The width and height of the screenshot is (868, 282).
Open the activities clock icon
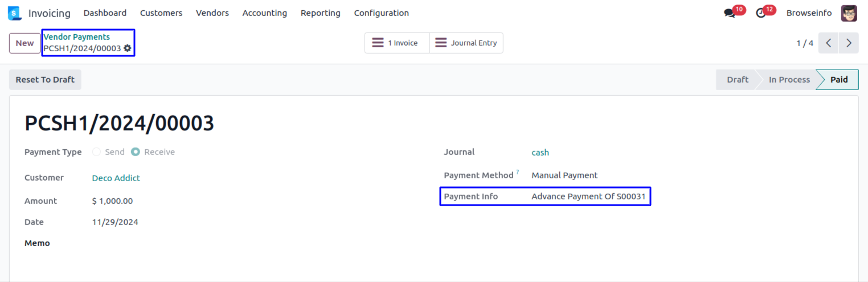761,13
